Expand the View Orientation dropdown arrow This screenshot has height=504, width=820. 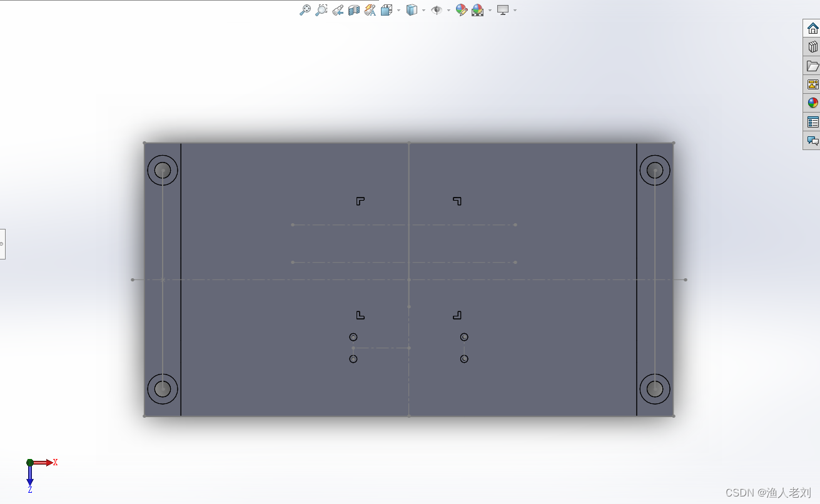point(398,10)
